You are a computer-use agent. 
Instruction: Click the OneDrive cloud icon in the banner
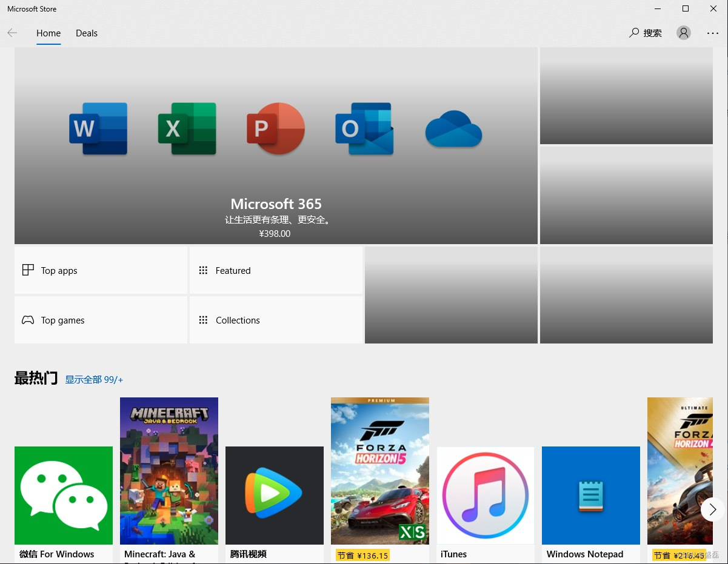453,129
